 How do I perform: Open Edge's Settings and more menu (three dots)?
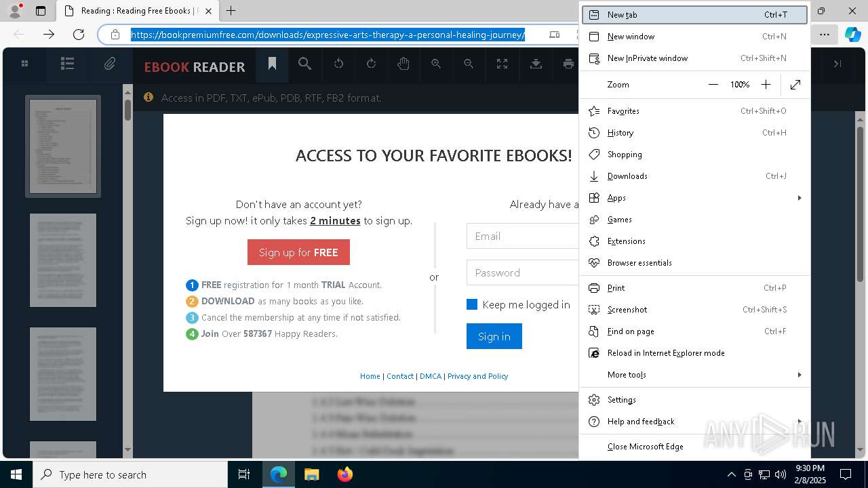coord(824,34)
